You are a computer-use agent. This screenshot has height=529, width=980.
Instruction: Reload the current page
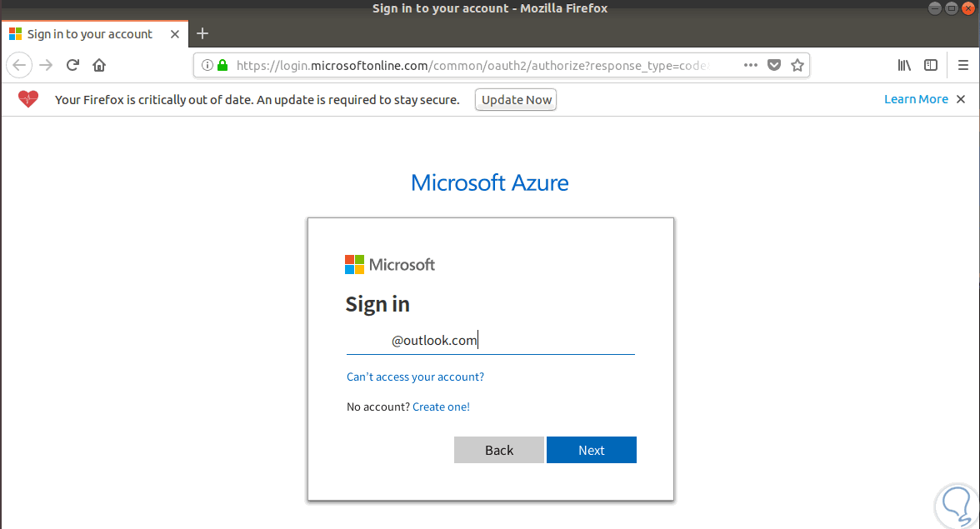[72, 65]
